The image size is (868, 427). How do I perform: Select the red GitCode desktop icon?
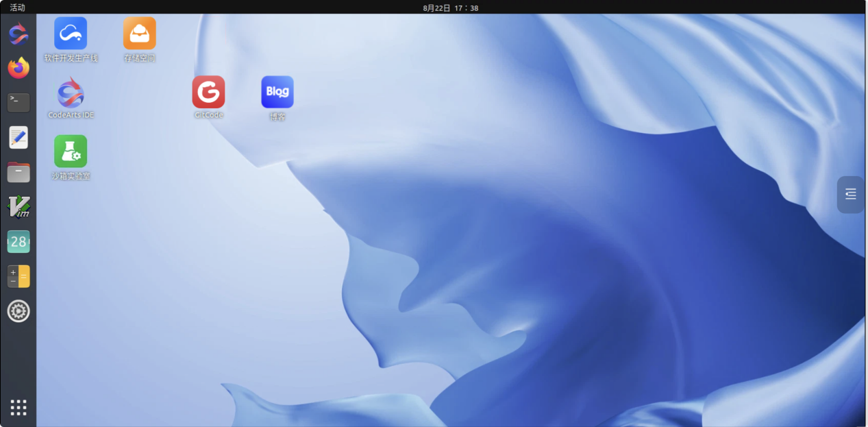point(208,92)
